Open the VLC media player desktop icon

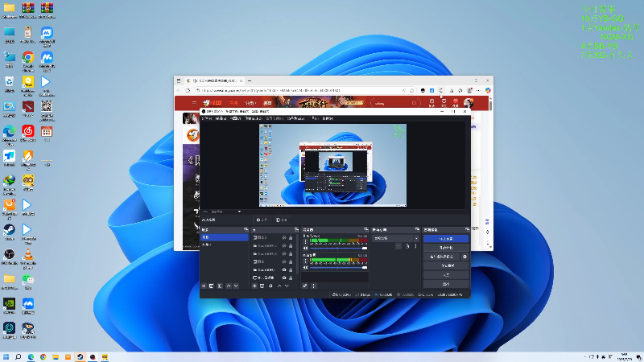click(x=28, y=258)
